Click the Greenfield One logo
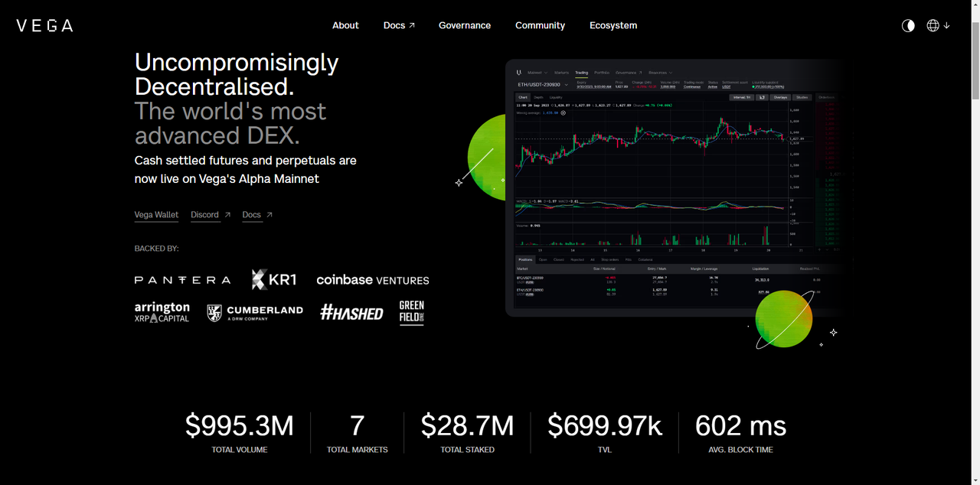Viewport: 980px width, 485px height. pyautogui.click(x=411, y=312)
